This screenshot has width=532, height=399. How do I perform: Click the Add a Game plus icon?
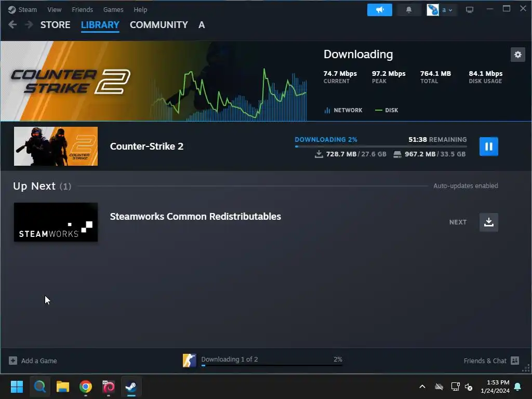[13, 361]
